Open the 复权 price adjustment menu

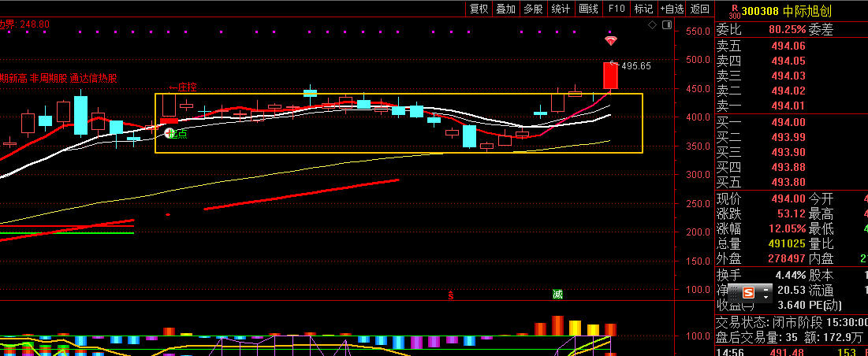point(479,9)
